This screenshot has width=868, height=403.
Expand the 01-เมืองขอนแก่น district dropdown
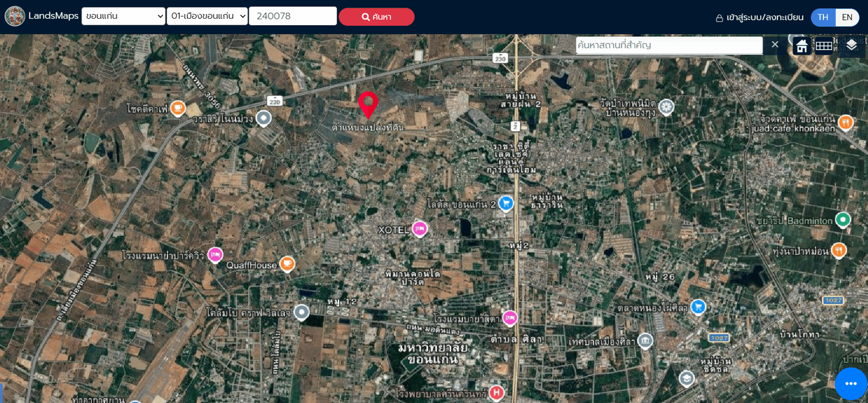208,16
